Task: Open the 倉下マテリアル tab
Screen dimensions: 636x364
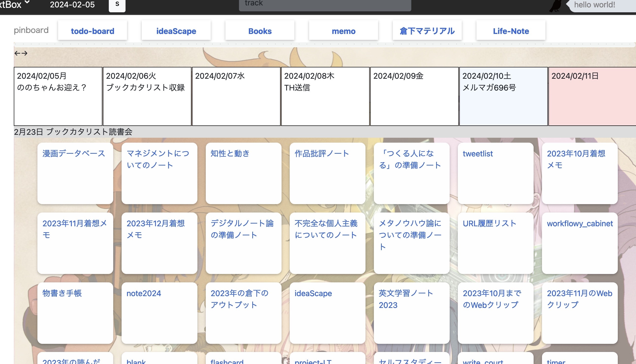Action: pos(427,31)
